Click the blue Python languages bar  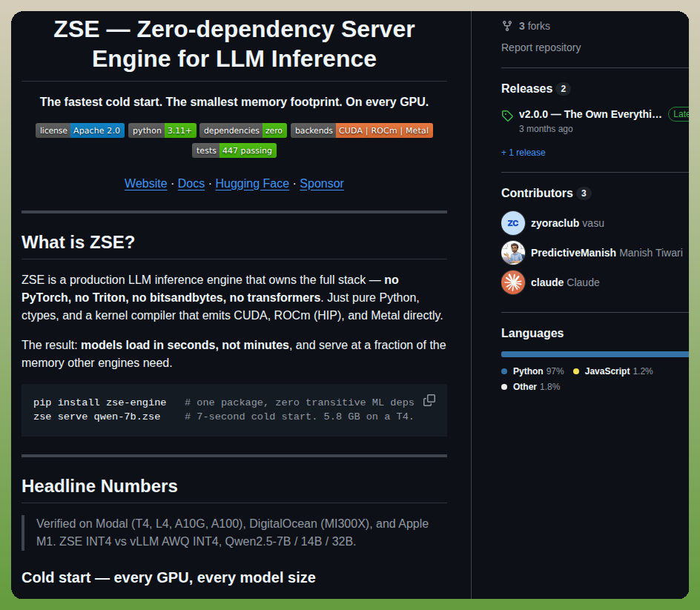click(x=595, y=354)
